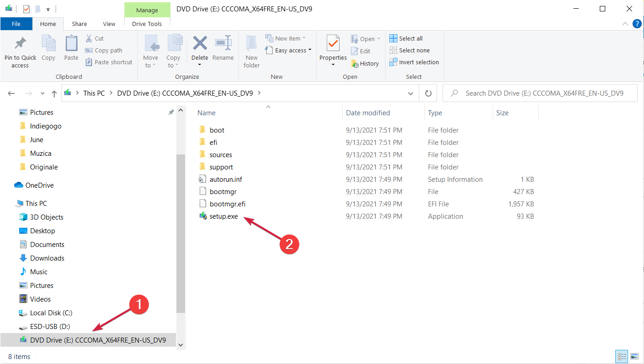The width and height of the screenshot is (644, 364).
Task: Click the Paste ribbon icon
Action: point(71,44)
